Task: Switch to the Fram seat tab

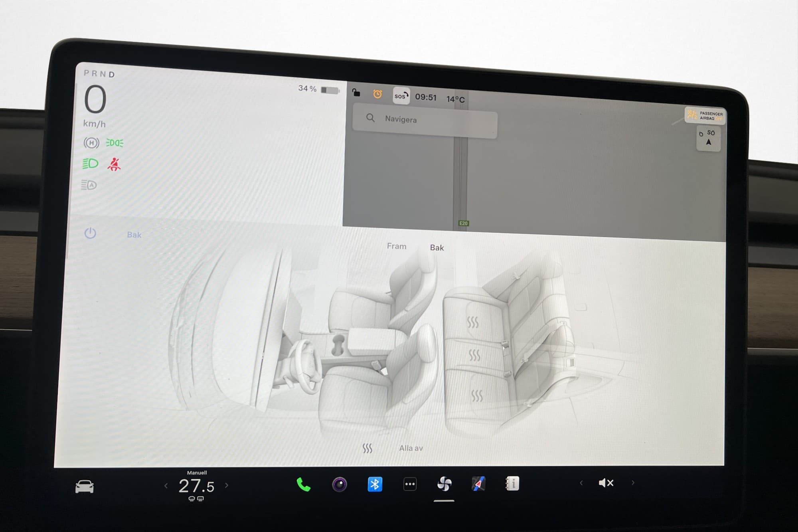Action: [396, 246]
